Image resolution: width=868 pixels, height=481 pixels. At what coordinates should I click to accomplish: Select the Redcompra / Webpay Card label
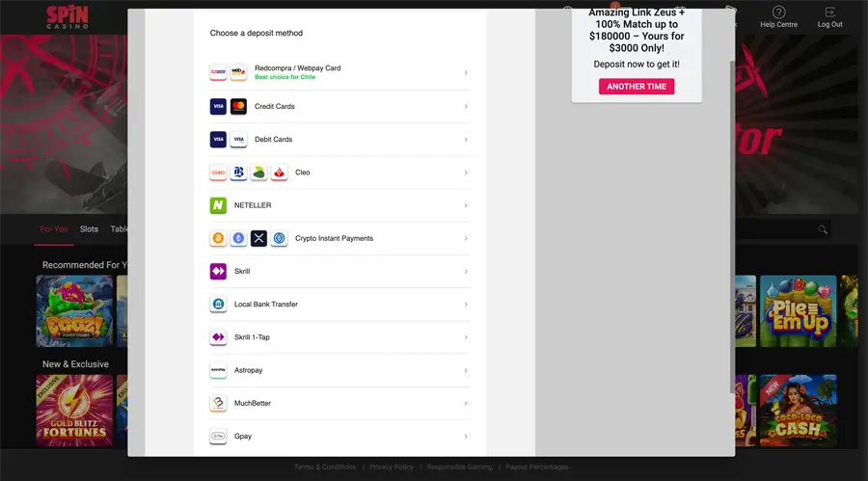coord(298,68)
